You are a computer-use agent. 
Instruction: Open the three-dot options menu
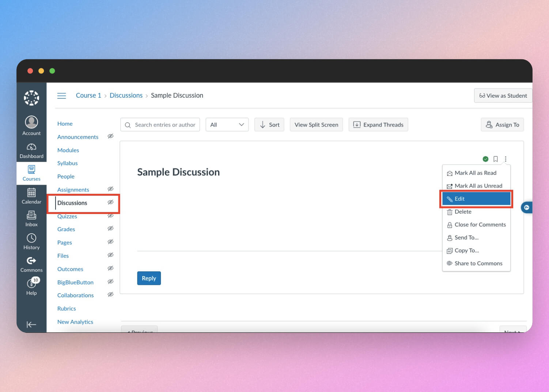tap(506, 159)
